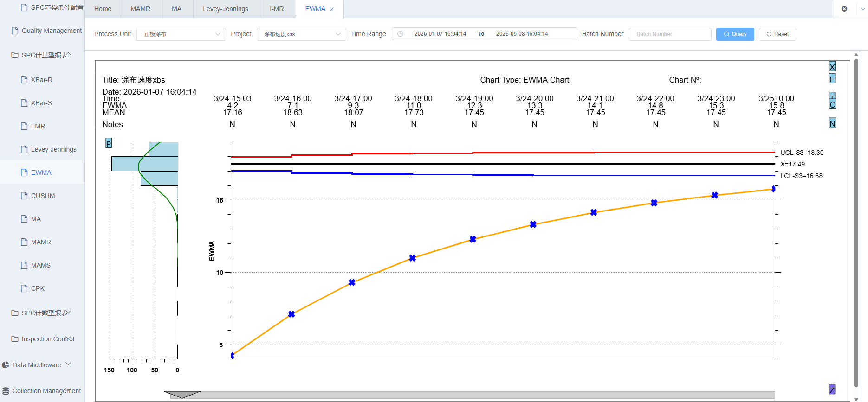Screen dimensions: 868x402
Task: Click the X icon on chart right
Action: point(832,67)
